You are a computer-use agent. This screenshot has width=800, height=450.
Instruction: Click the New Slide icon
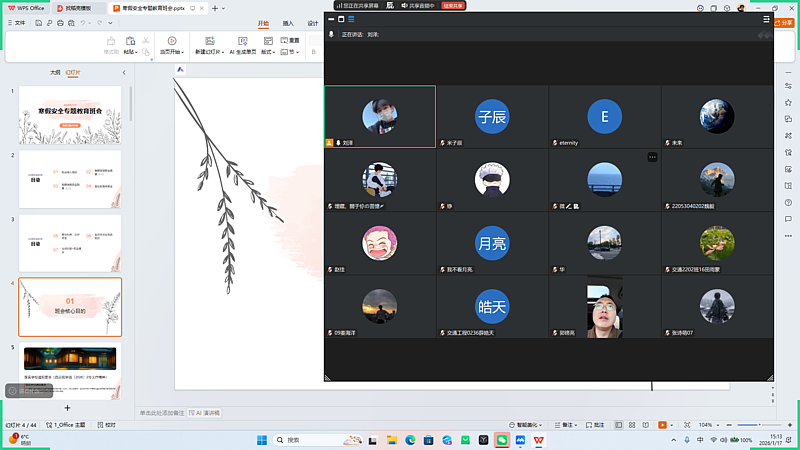click(x=211, y=40)
